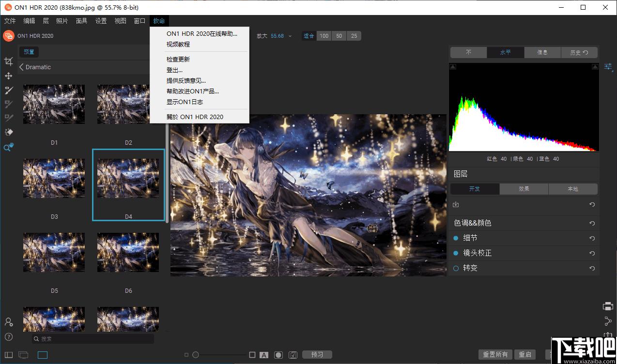Enable the 转变 panel circle toggle

click(x=456, y=268)
